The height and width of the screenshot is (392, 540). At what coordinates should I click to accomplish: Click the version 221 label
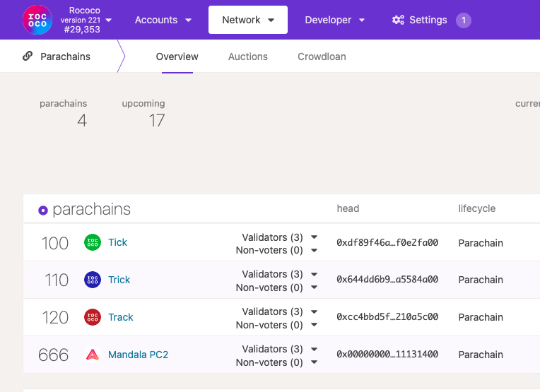click(81, 20)
